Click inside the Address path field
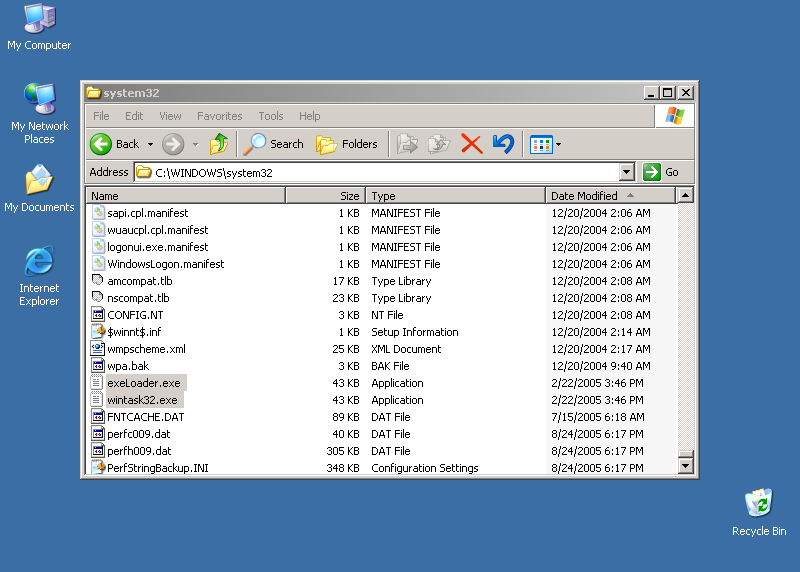The image size is (800, 572). [380, 172]
